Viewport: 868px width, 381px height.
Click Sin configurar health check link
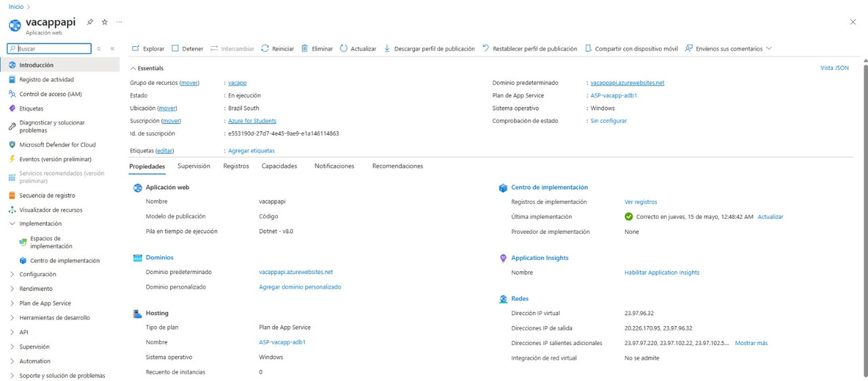(608, 121)
